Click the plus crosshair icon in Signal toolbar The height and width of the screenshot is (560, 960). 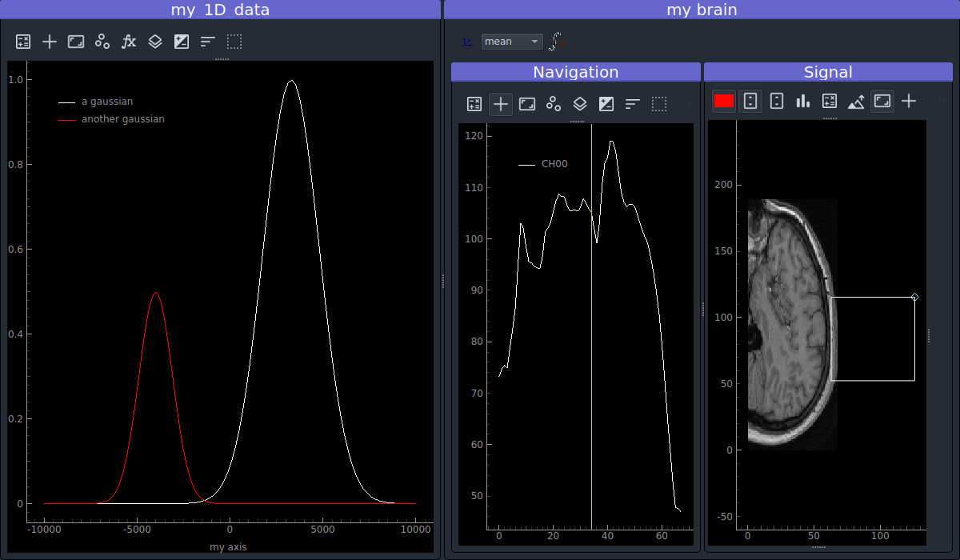click(x=909, y=101)
